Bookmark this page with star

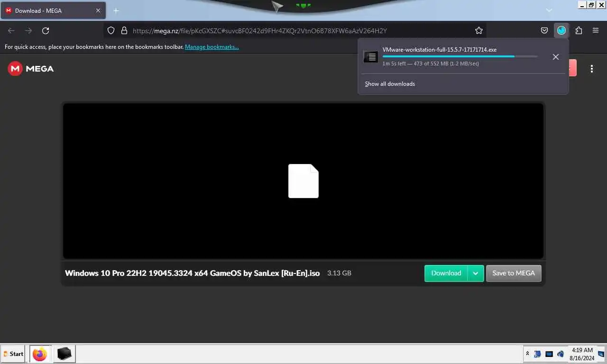click(x=479, y=30)
